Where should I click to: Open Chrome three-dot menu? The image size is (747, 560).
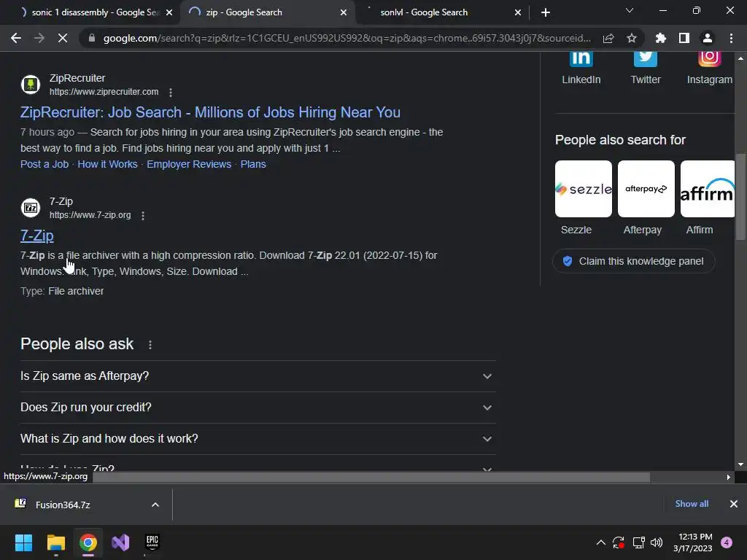(x=731, y=38)
